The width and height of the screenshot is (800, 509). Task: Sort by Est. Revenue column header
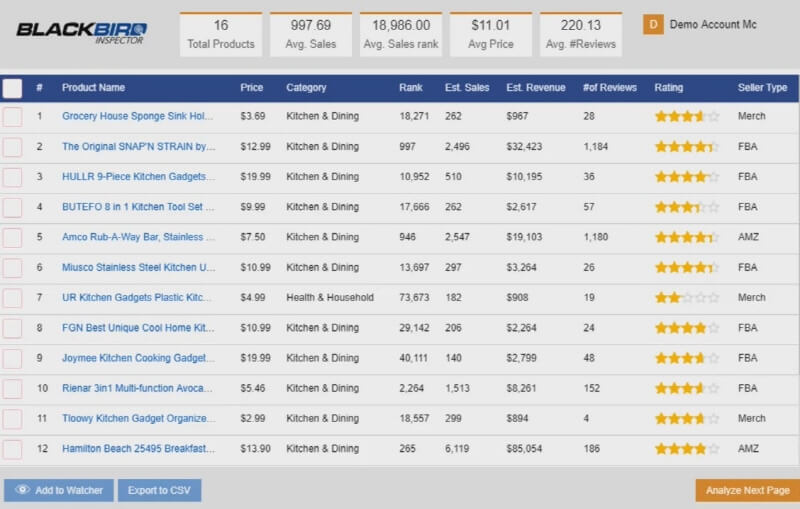[x=536, y=87]
